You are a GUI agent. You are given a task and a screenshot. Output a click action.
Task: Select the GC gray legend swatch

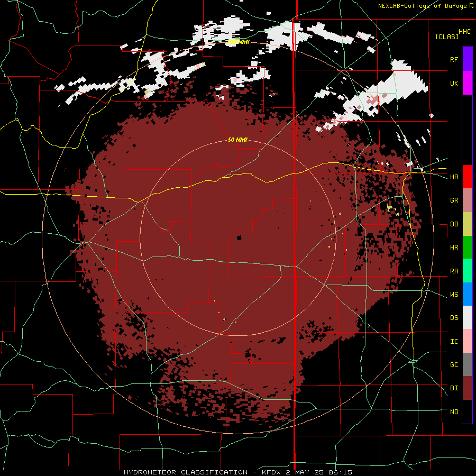467,364
